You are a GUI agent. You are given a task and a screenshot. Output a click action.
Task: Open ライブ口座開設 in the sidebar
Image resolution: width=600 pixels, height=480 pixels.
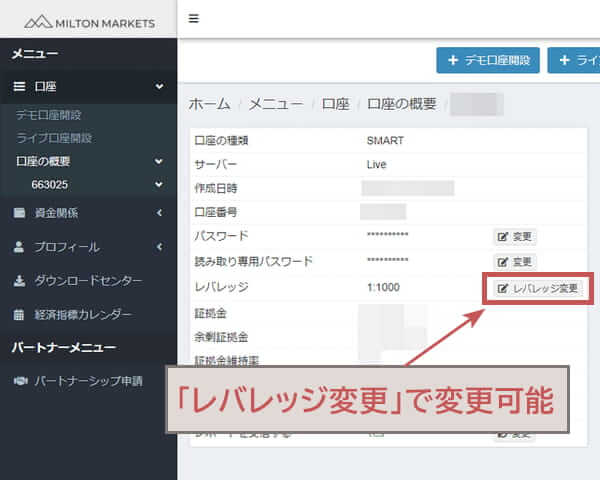pyautogui.click(x=54, y=138)
